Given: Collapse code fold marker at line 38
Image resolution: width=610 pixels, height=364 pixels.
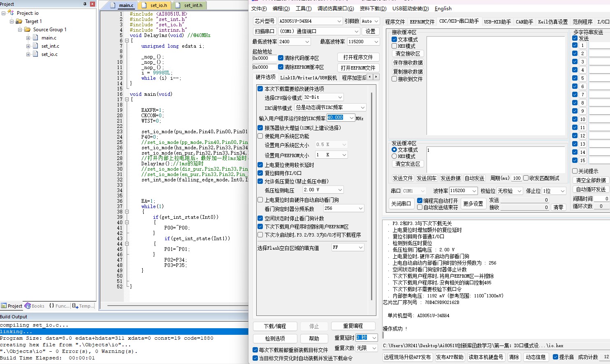Looking at the screenshot, I should (127, 212).
